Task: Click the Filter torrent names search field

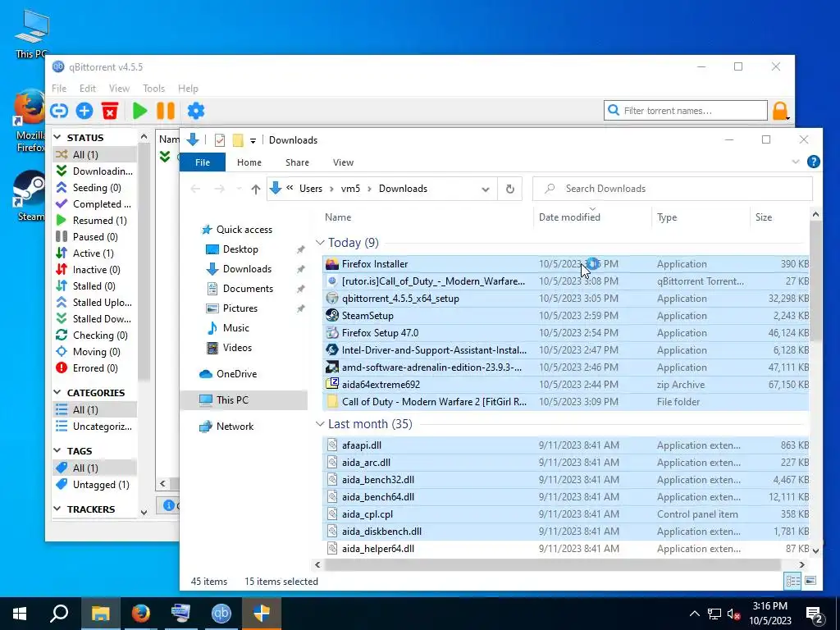Action: pos(686,111)
